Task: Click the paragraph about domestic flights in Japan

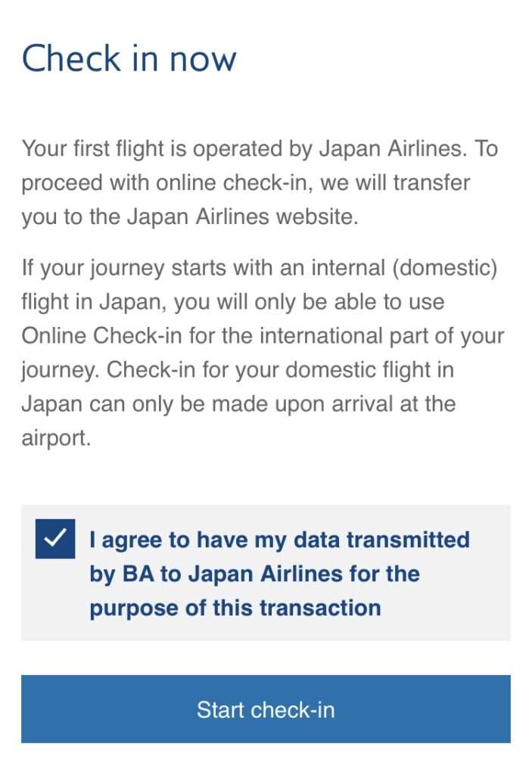Action: 263,353
